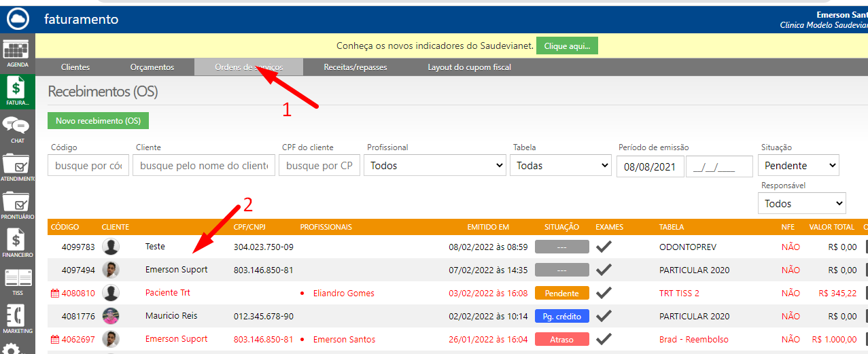This screenshot has width=868, height=354.
Task: Switch to the Orçamentos tab
Action: [152, 67]
